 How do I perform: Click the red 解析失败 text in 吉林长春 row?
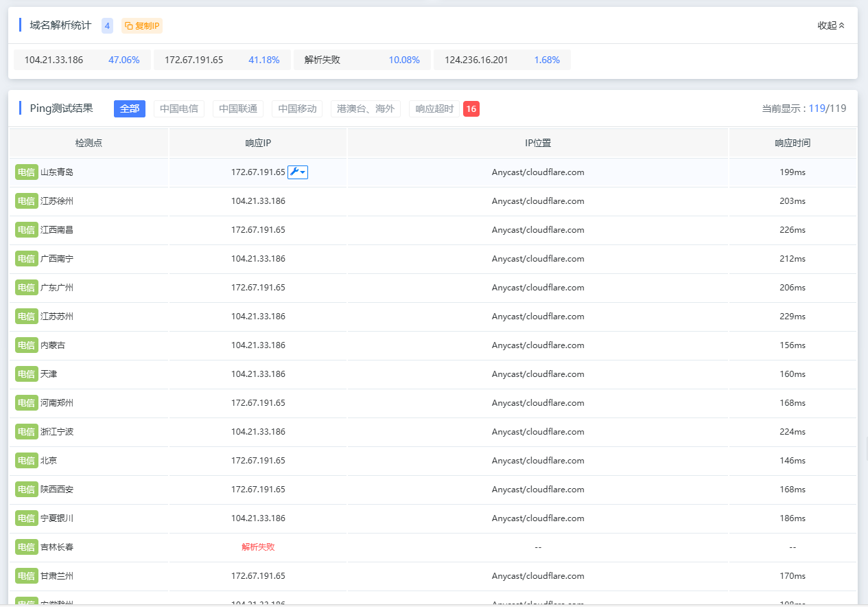(258, 547)
